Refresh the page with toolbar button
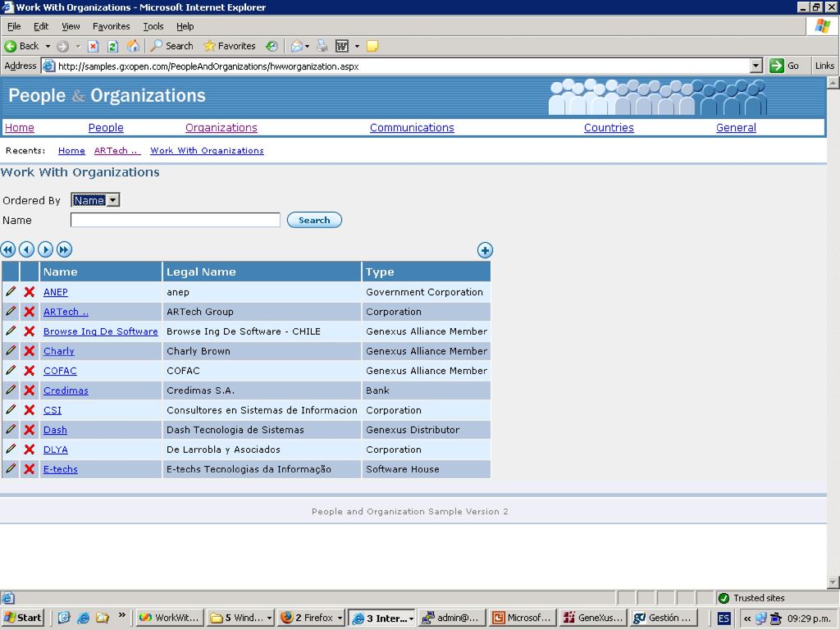Screen dimensions: 840x630 [112, 46]
